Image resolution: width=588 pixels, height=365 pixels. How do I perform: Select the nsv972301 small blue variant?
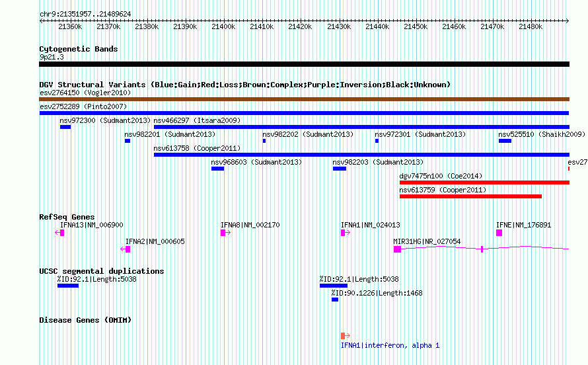(x=377, y=141)
